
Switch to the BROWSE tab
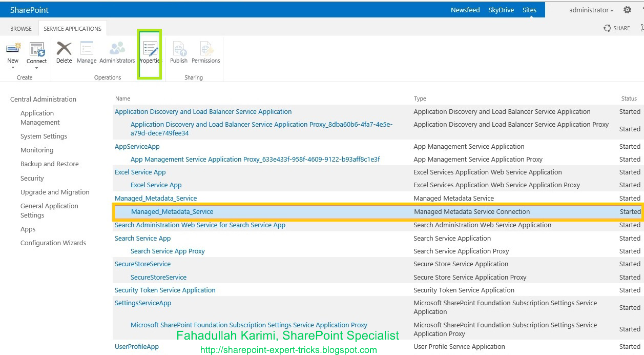tap(20, 29)
